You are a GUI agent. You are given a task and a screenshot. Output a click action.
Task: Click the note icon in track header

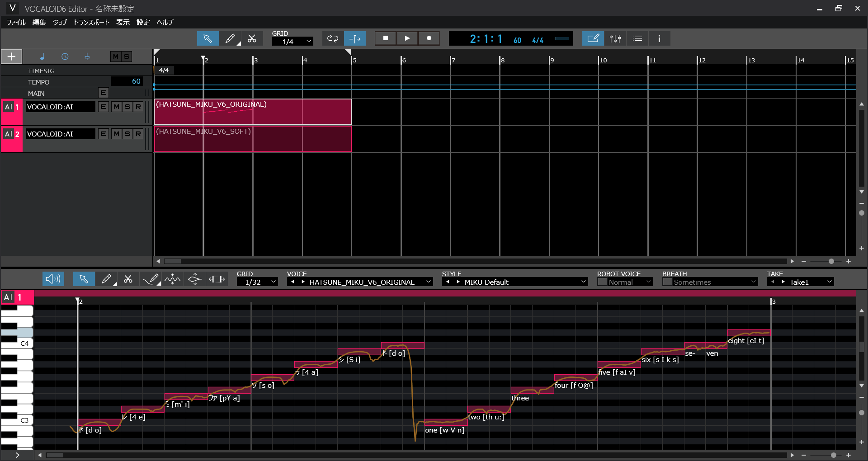coord(42,56)
